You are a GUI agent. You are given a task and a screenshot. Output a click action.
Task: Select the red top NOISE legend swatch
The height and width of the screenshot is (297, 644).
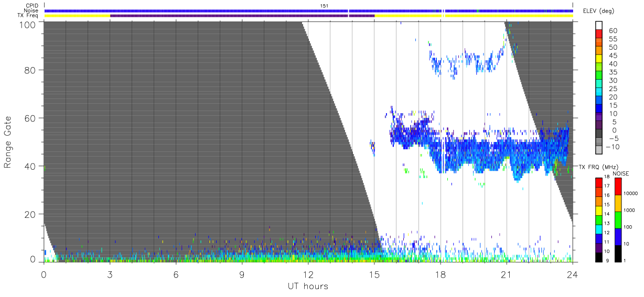617,186
